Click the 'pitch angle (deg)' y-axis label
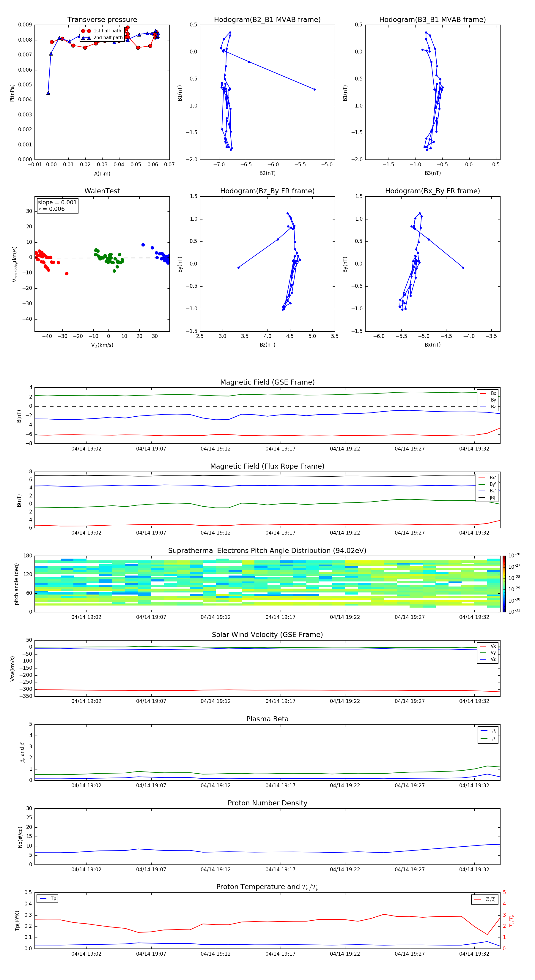 click(x=16, y=584)
